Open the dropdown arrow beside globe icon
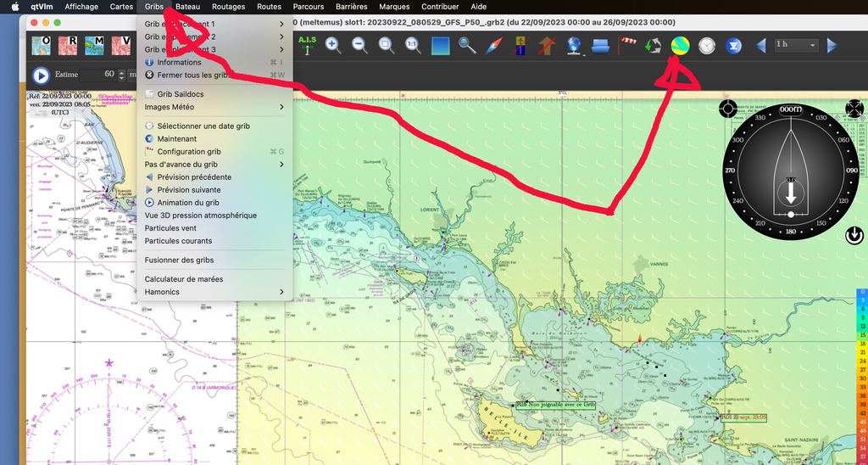The image size is (868, 465). click(x=583, y=54)
